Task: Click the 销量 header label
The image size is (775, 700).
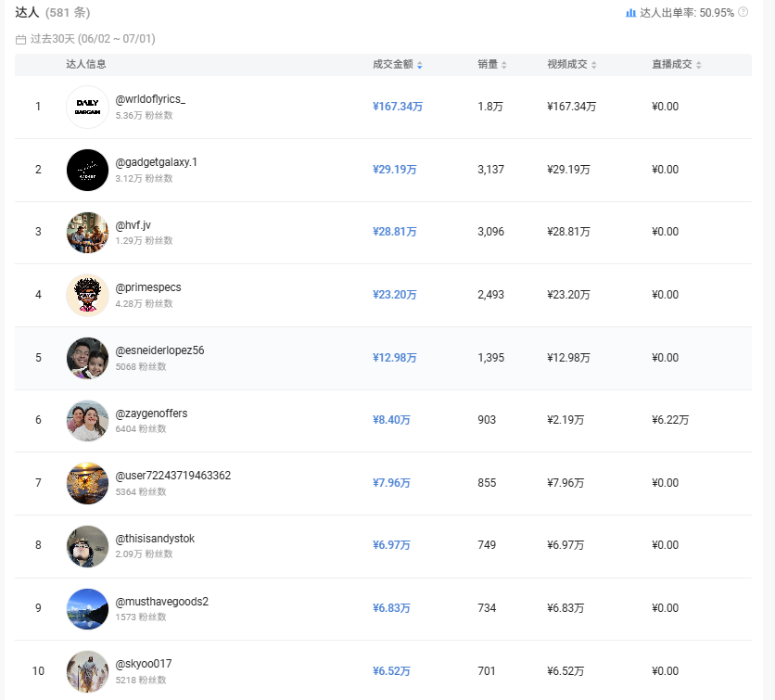Action: (x=488, y=64)
